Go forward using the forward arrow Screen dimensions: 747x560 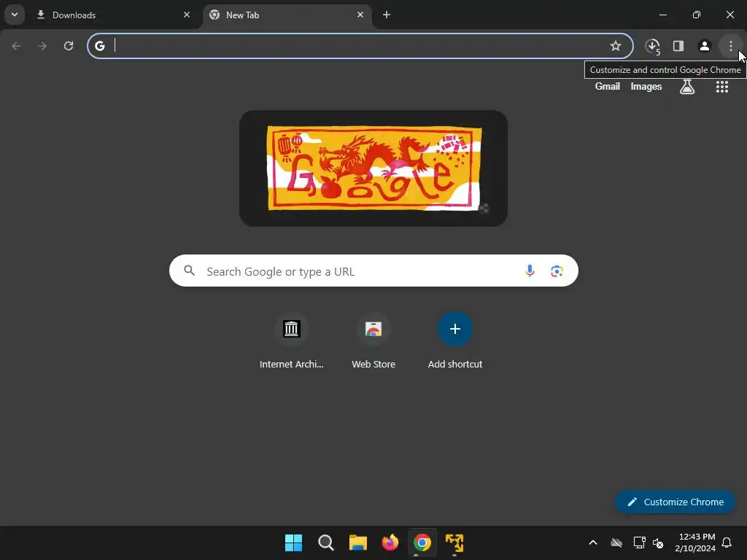42,46
